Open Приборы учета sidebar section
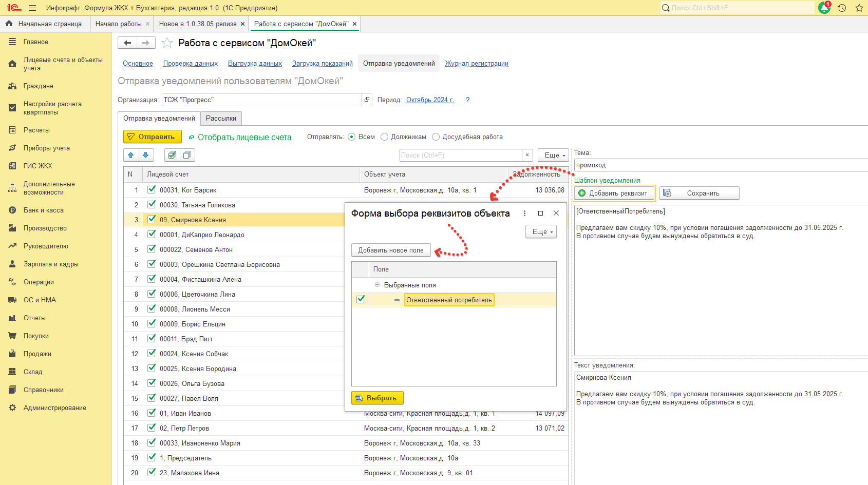This screenshot has width=868, height=485. (x=55, y=148)
